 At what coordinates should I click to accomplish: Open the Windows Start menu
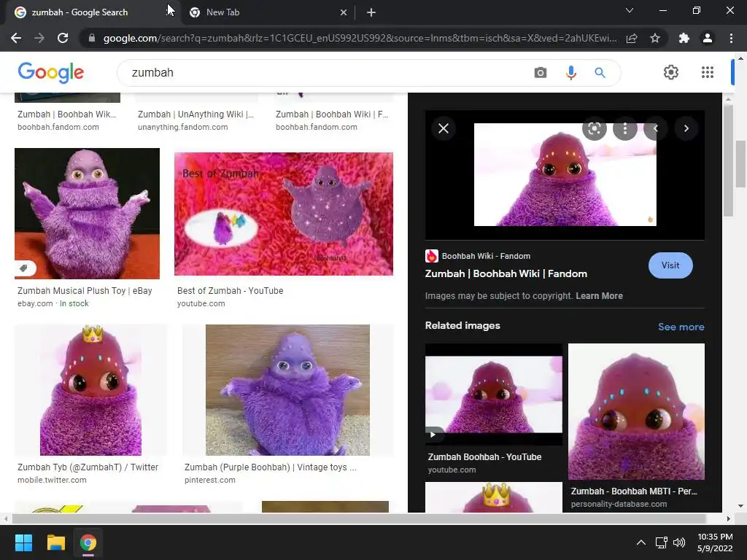(x=23, y=542)
